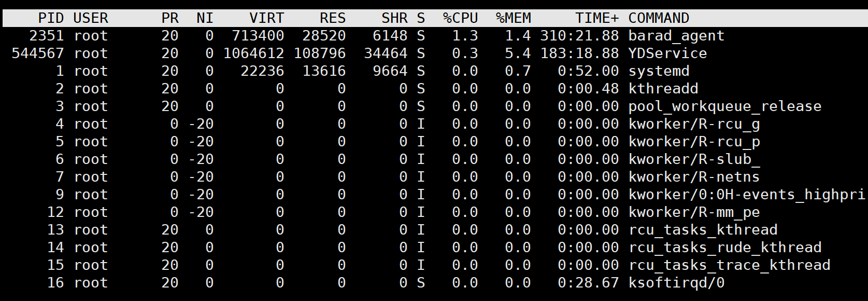Click PID 2351
The width and height of the screenshot is (868, 301).
47,36
